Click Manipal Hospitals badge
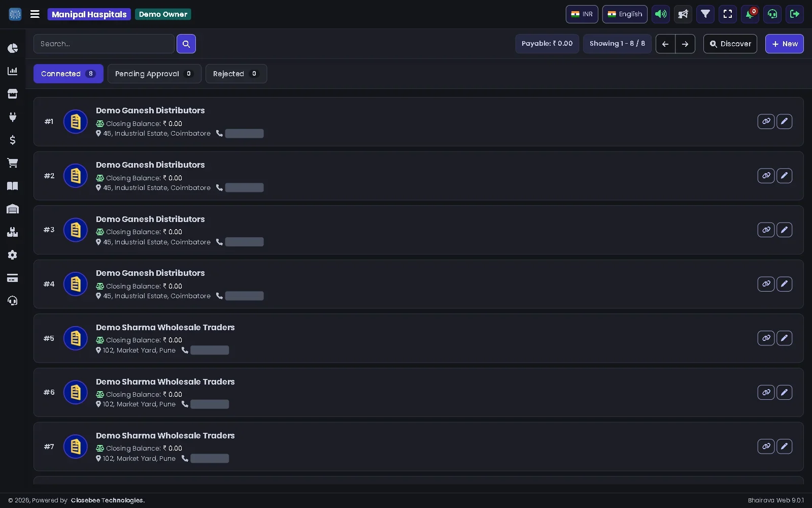Viewport: 812px width, 508px height. pyautogui.click(x=89, y=14)
